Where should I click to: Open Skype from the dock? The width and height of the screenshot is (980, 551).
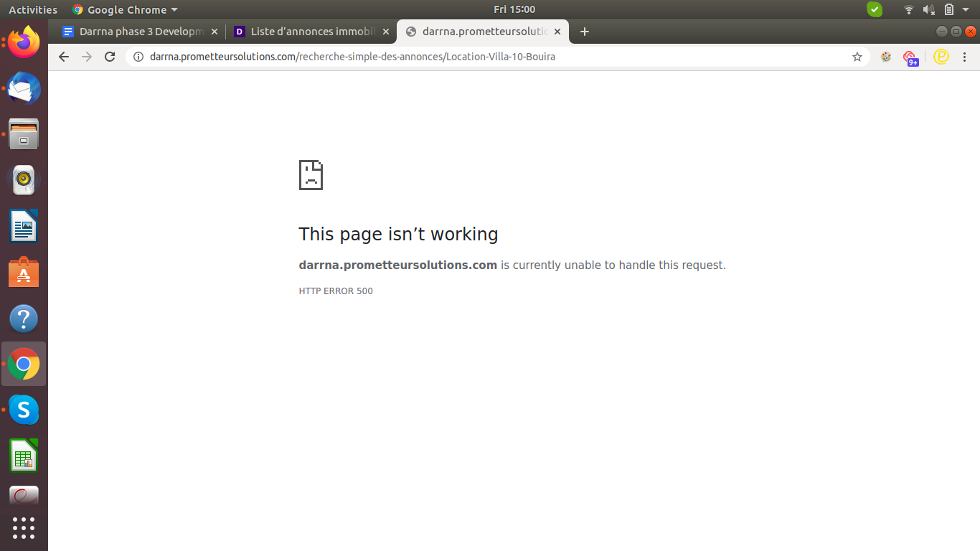24,410
